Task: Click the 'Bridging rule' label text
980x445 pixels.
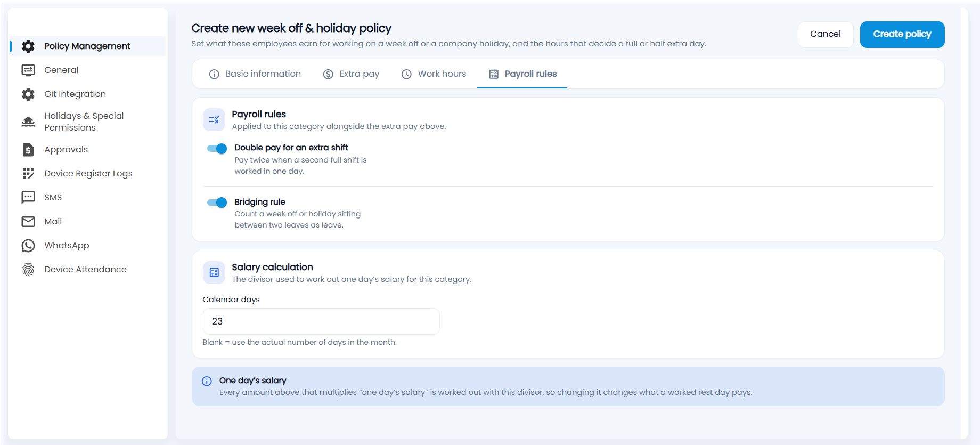Action: [x=260, y=202]
